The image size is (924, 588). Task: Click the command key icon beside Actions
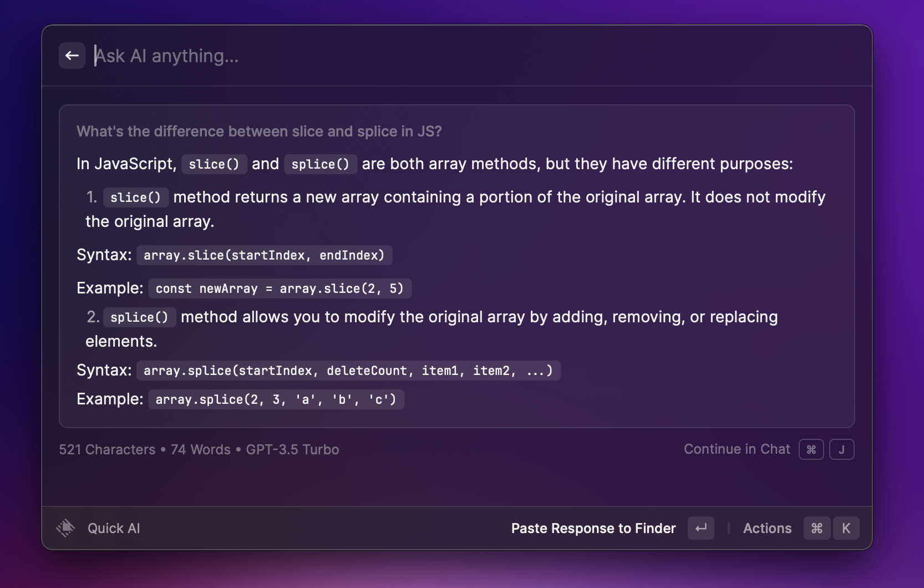point(816,528)
